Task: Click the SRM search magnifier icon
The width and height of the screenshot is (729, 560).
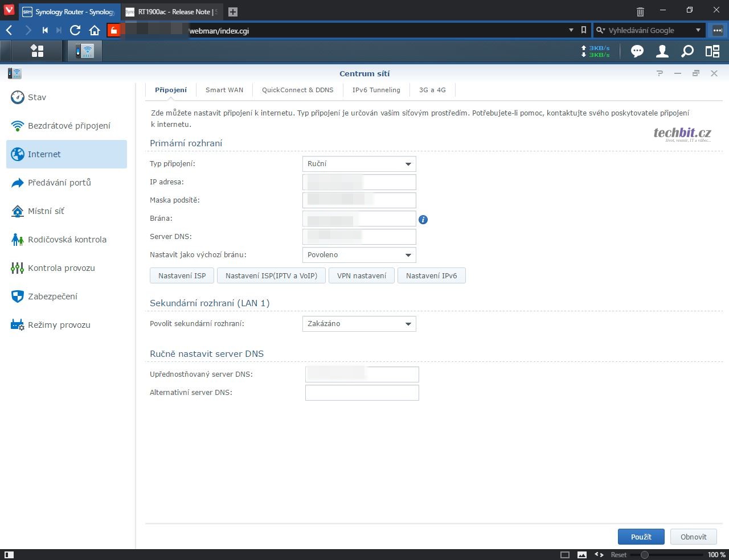Action: 687,51
